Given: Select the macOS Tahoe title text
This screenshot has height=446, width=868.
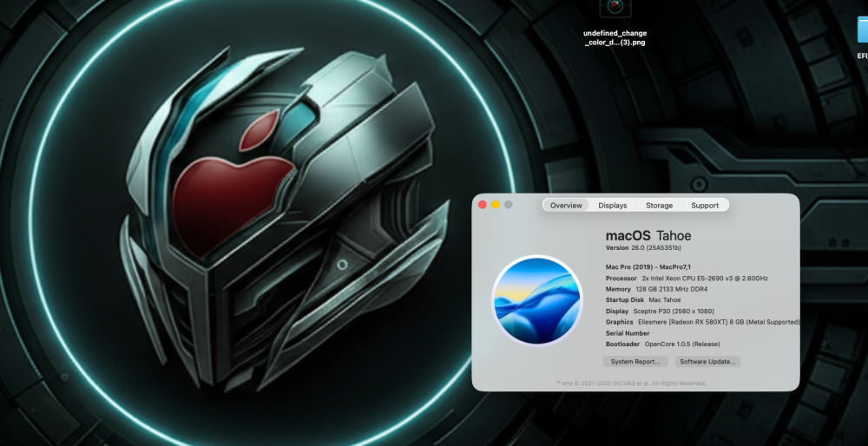Looking at the screenshot, I should coord(648,236).
